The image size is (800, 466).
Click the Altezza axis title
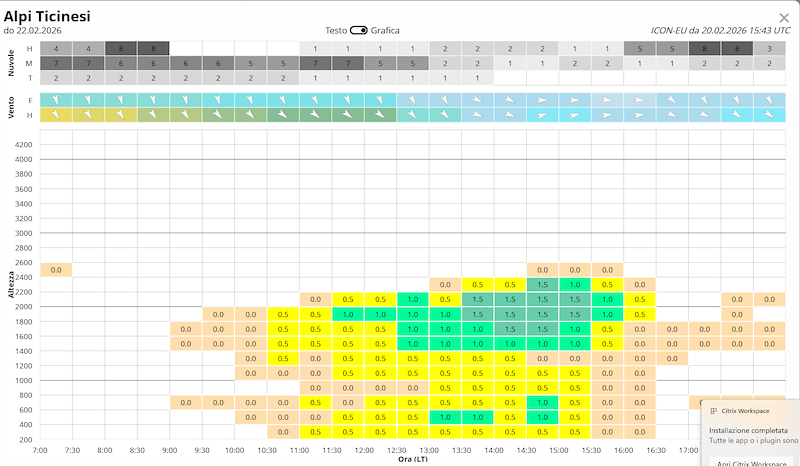[x=10, y=284]
